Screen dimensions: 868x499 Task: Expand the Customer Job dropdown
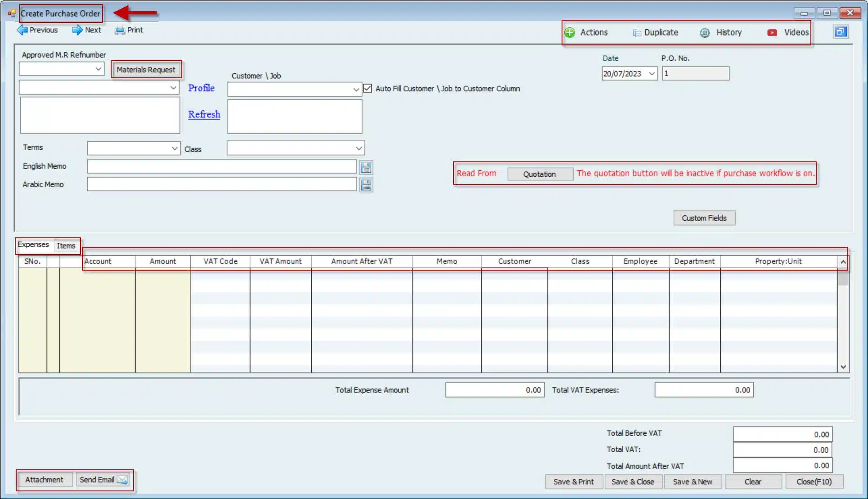click(x=356, y=89)
